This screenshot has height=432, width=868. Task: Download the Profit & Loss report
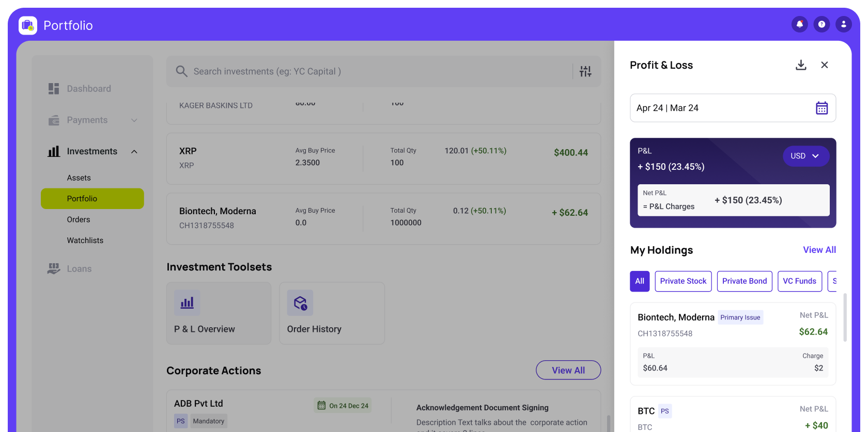(801, 65)
